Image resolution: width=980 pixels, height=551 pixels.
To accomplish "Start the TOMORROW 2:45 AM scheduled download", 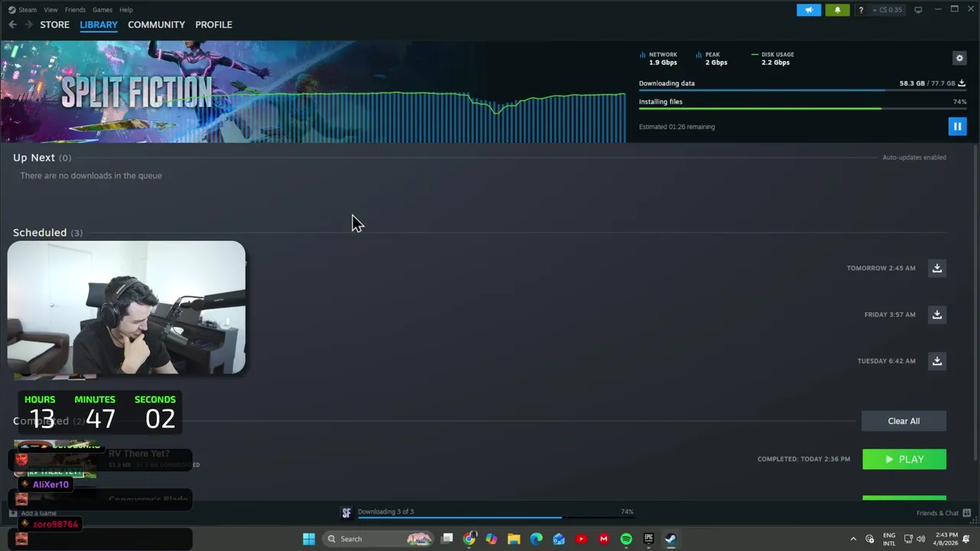I will [937, 268].
